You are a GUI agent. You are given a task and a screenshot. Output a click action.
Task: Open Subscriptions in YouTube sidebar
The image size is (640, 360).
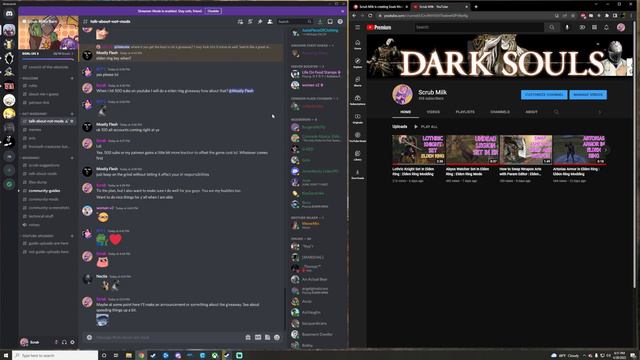click(358, 100)
